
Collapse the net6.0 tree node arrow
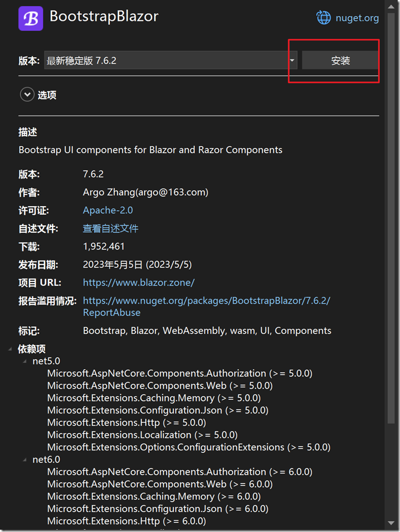pyautogui.click(x=25, y=460)
